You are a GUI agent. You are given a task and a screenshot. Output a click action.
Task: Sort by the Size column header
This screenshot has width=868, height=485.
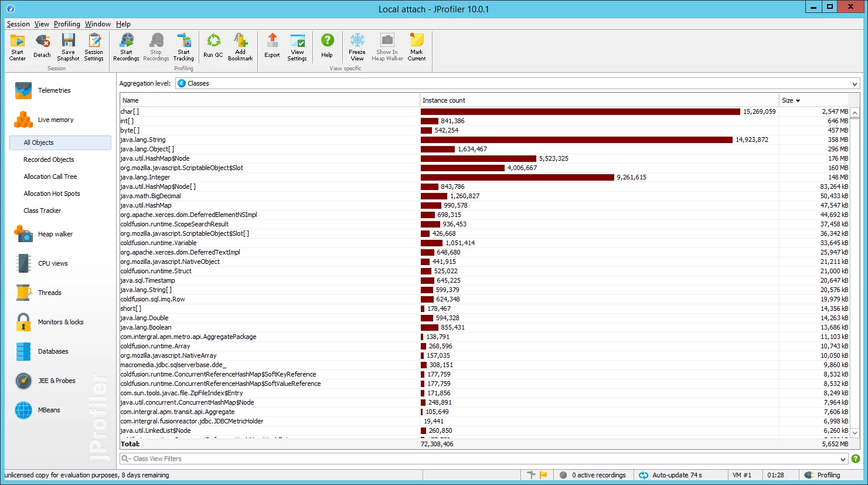[814, 100]
